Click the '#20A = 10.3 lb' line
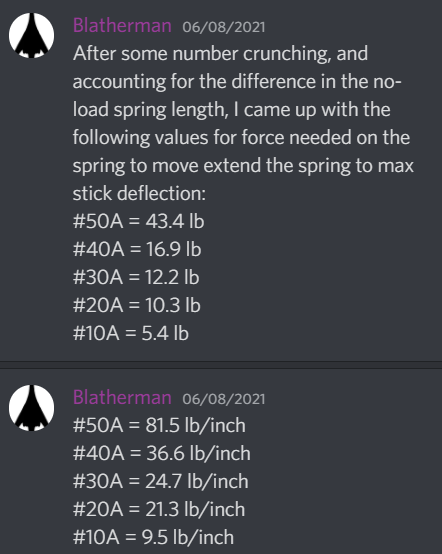This screenshot has width=442, height=554. click(137, 305)
